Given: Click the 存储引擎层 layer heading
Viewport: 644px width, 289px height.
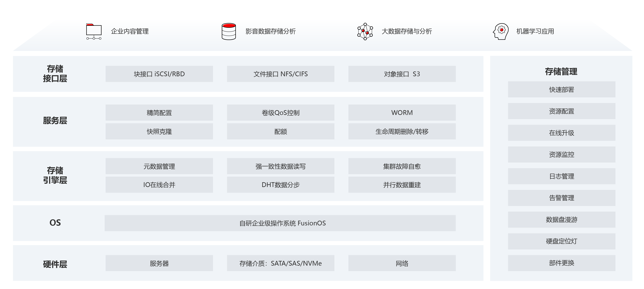Looking at the screenshot, I should point(55,175).
